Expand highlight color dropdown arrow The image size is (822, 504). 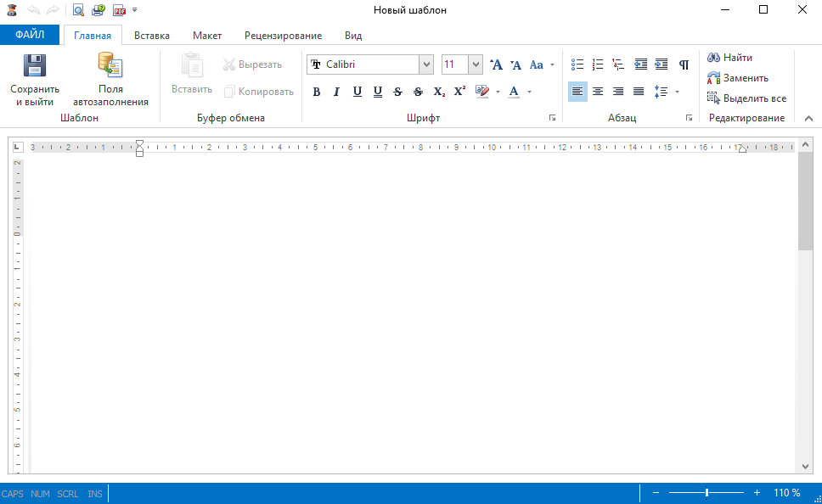tap(498, 92)
